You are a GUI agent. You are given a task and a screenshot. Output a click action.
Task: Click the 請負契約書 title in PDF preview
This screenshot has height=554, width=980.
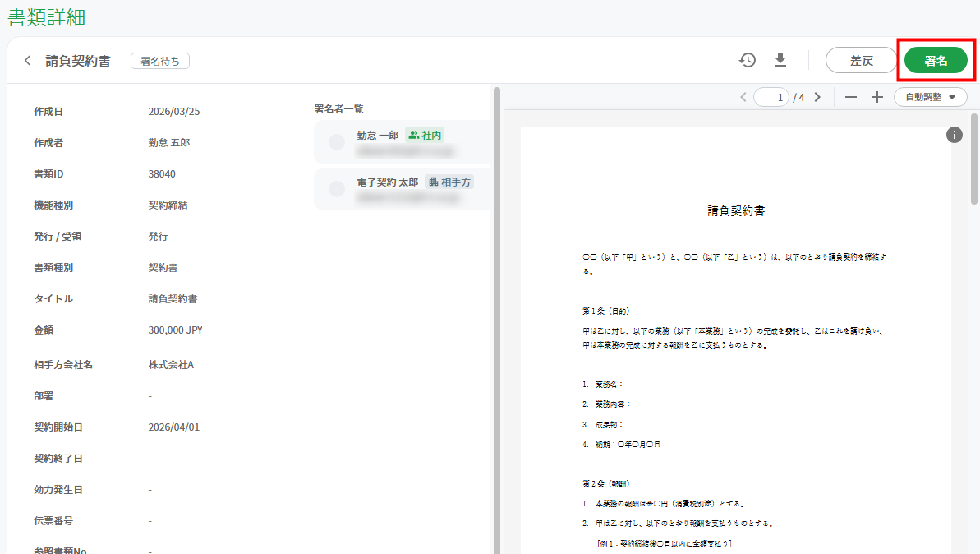[x=736, y=210]
